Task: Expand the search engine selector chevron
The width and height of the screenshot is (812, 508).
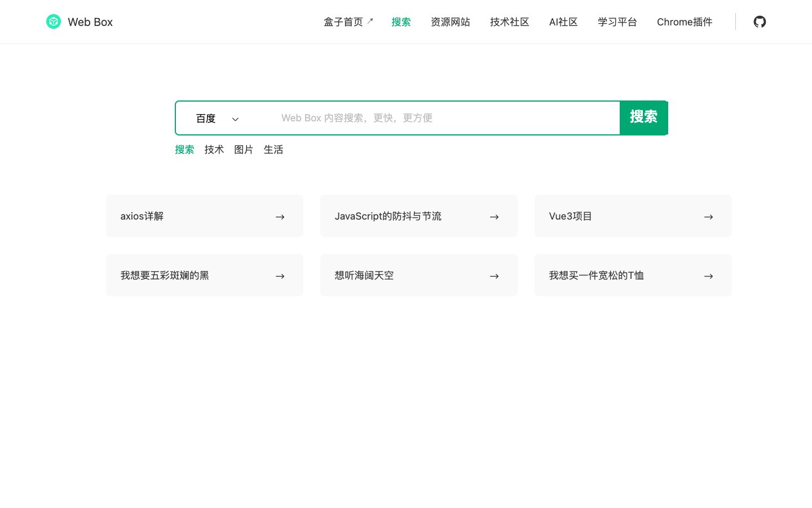Action: pos(235,119)
